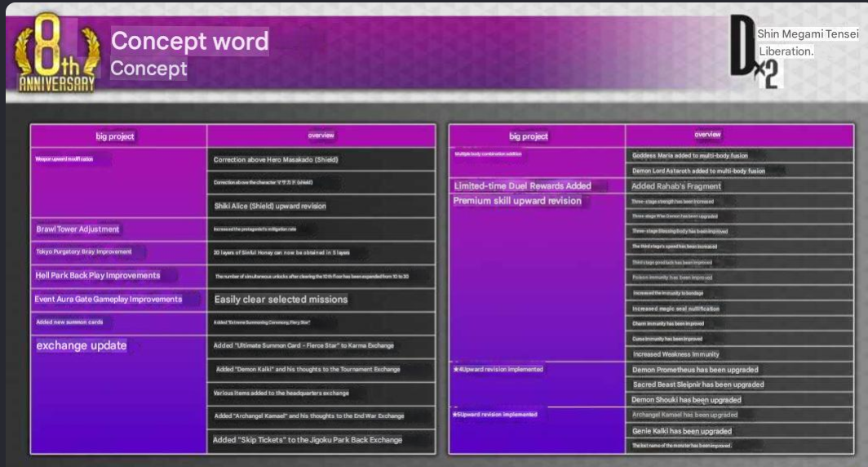Image resolution: width=868 pixels, height=467 pixels.
Task: Click 'Hell Park Back Play Improvements' entry
Action: point(98,276)
